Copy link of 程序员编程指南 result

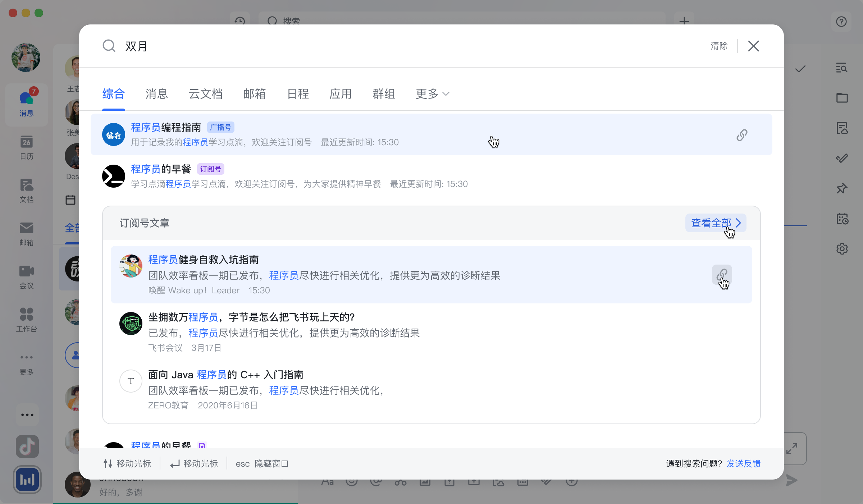point(742,135)
